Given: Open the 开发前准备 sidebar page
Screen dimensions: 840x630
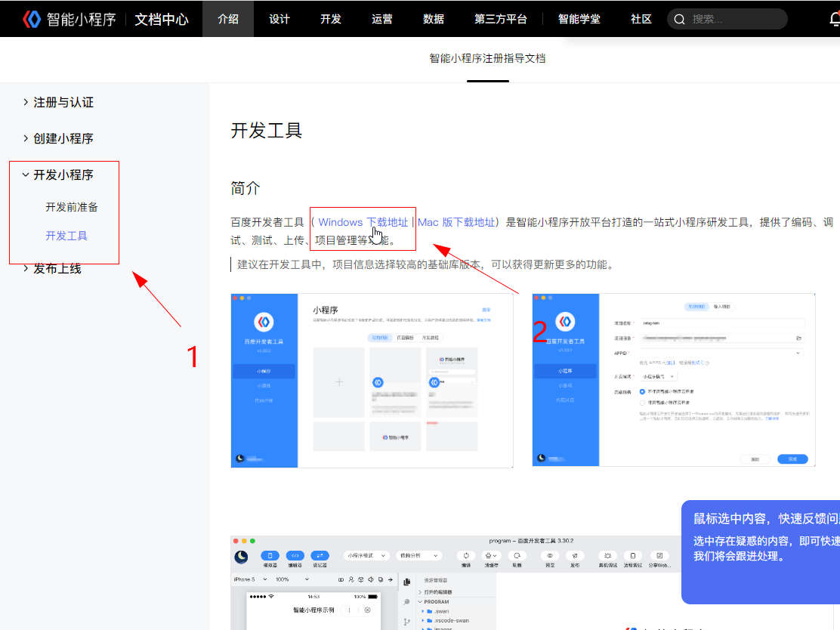Looking at the screenshot, I should (x=72, y=207).
